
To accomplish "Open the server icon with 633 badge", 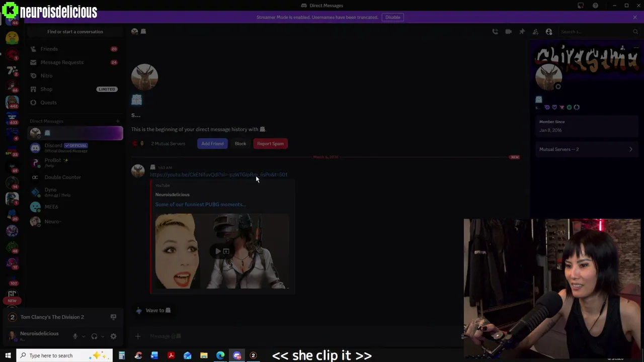I will click(12, 118).
